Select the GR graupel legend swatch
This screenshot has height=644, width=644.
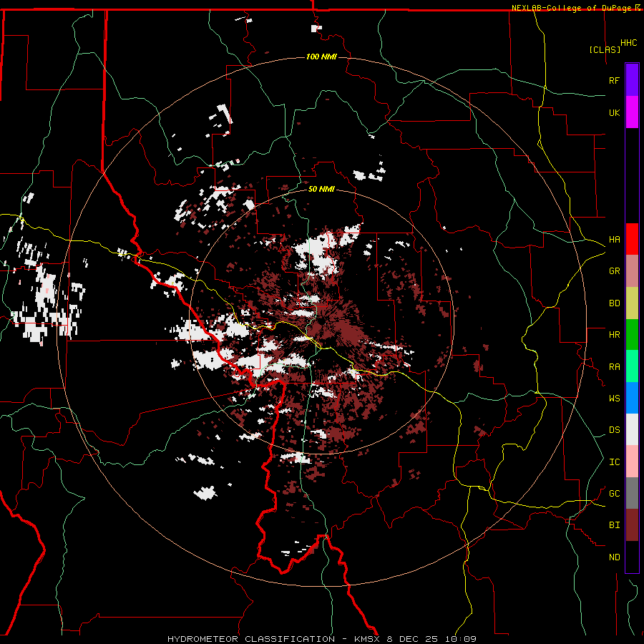(632, 270)
